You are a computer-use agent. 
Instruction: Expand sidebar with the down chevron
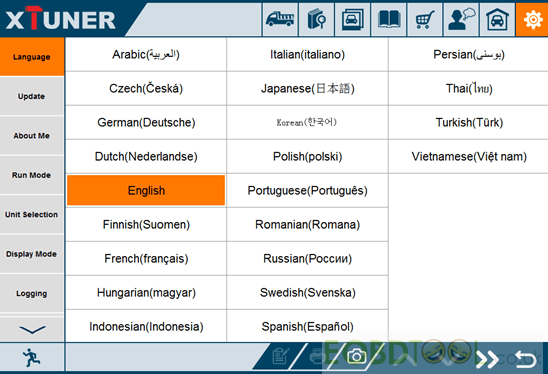32,329
